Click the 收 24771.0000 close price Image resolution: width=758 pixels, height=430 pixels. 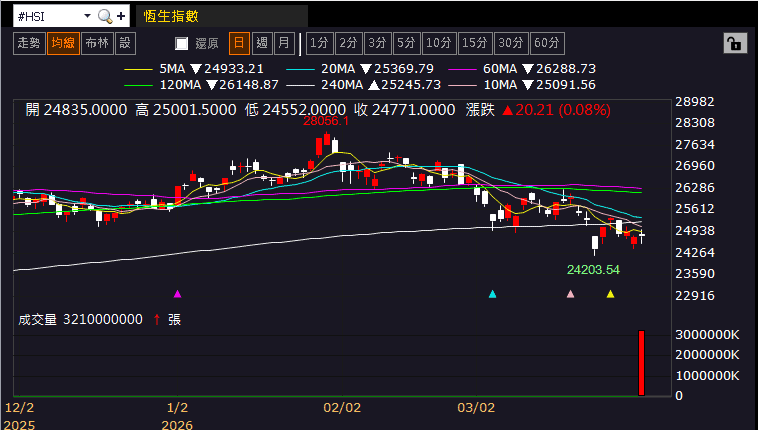click(x=404, y=110)
